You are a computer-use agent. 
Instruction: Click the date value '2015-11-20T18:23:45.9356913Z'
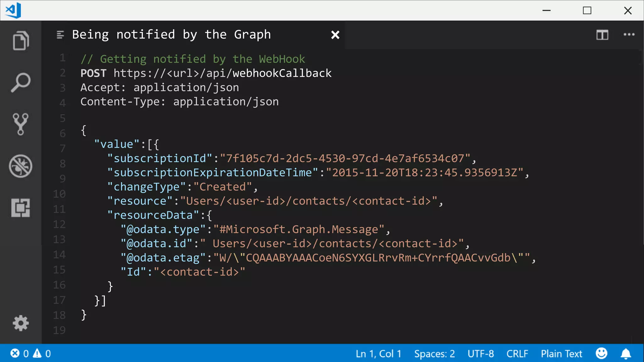coord(425,173)
